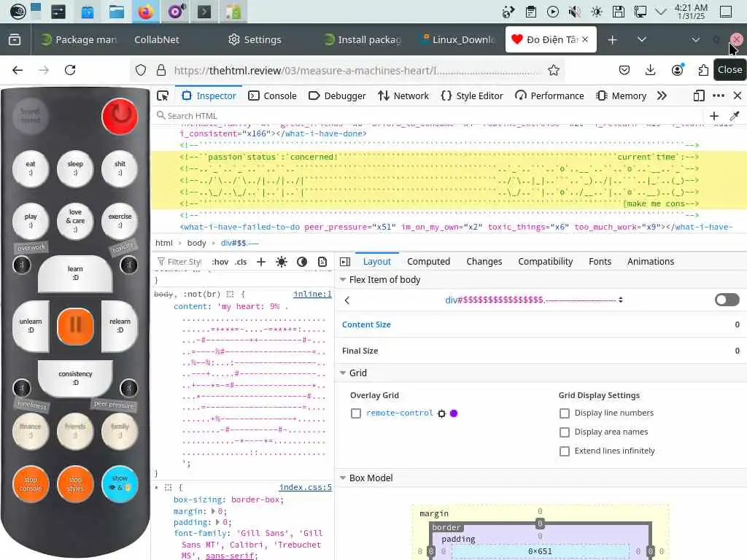
Task: Bookmark this page with star icon
Action: click(x=554, y=71)
